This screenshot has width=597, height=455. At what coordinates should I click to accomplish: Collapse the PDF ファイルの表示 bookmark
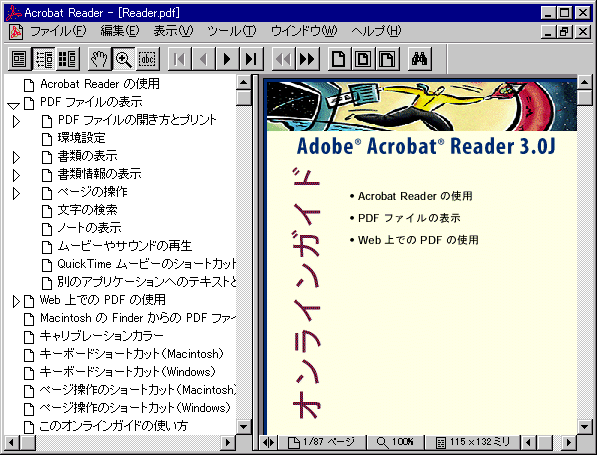(13, 105)
